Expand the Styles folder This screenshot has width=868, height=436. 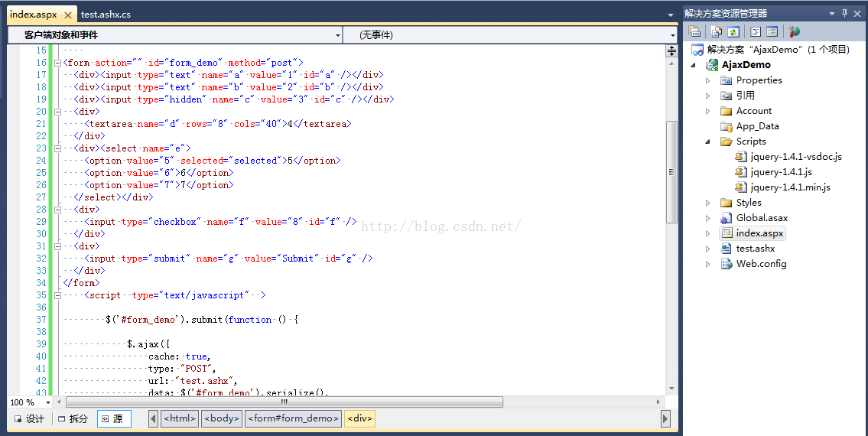708,203
